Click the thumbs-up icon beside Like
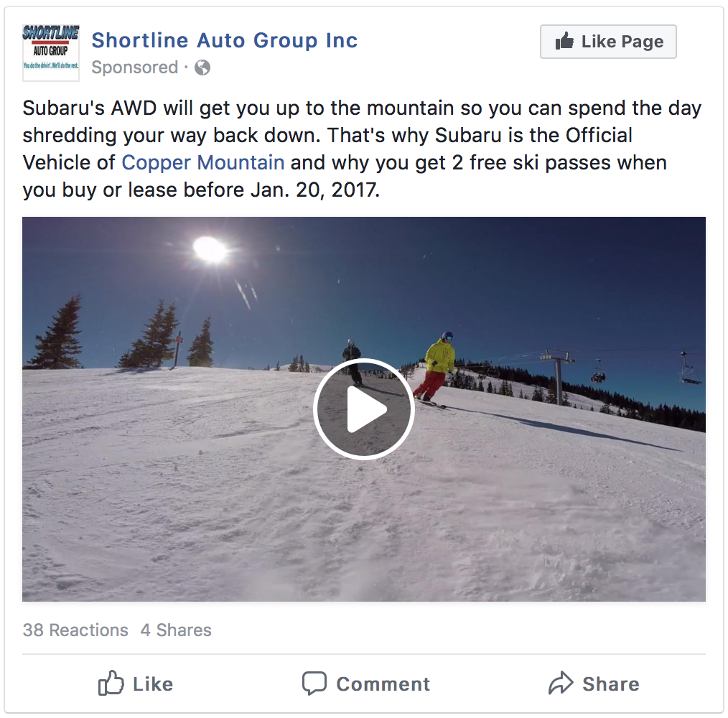 [111, 684]
